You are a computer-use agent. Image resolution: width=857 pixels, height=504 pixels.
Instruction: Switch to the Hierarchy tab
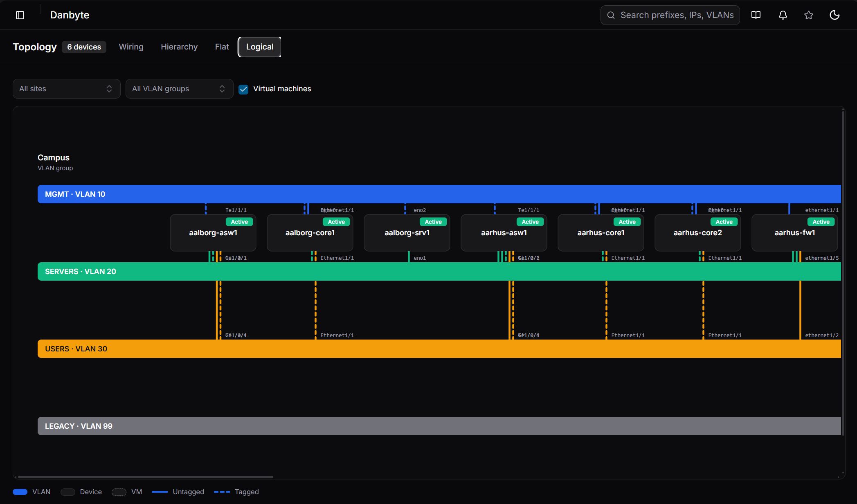point(179,47)
